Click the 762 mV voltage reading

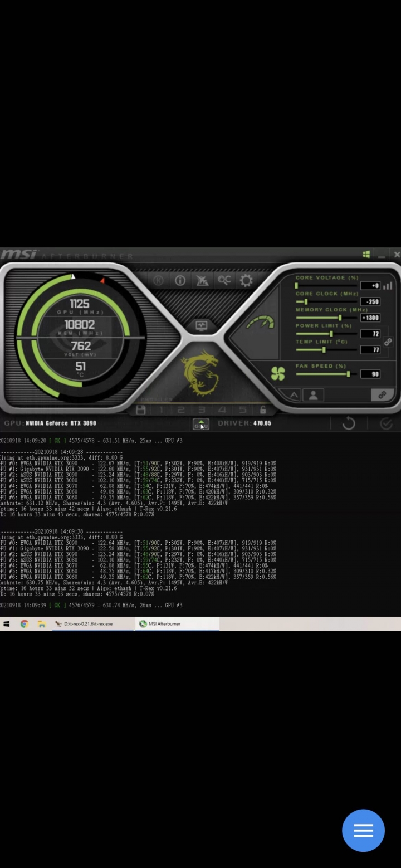80,345
